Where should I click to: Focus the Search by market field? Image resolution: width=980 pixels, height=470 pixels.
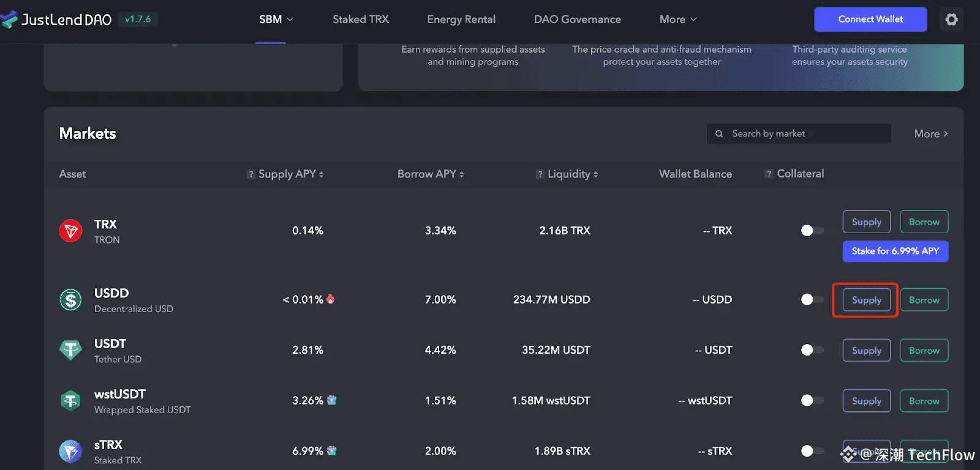click(x=802, y=133)
